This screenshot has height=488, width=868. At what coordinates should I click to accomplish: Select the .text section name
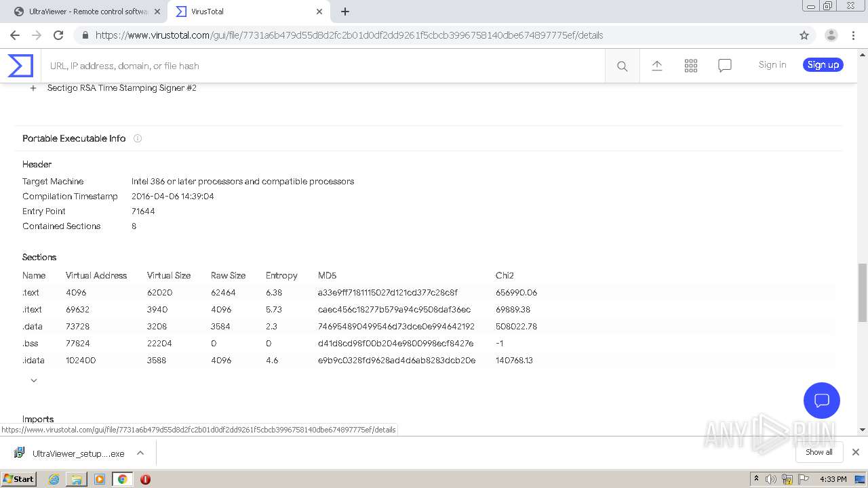(x=31, y=293)
